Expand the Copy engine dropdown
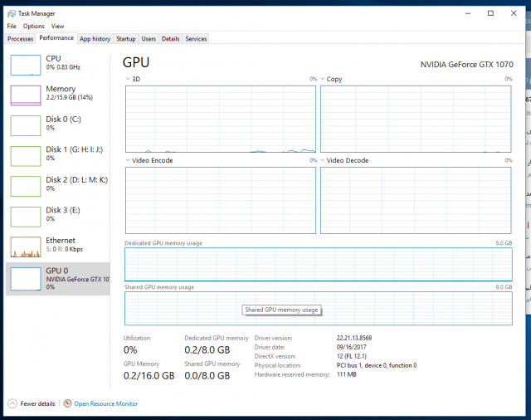This screenshot has width=531, height=420. click(323, 79)
